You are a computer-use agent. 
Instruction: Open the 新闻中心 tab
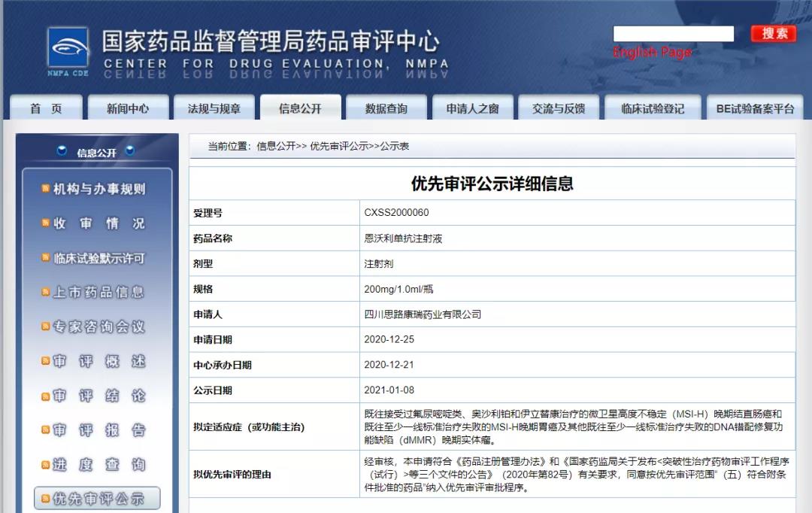tap(128, 108)
